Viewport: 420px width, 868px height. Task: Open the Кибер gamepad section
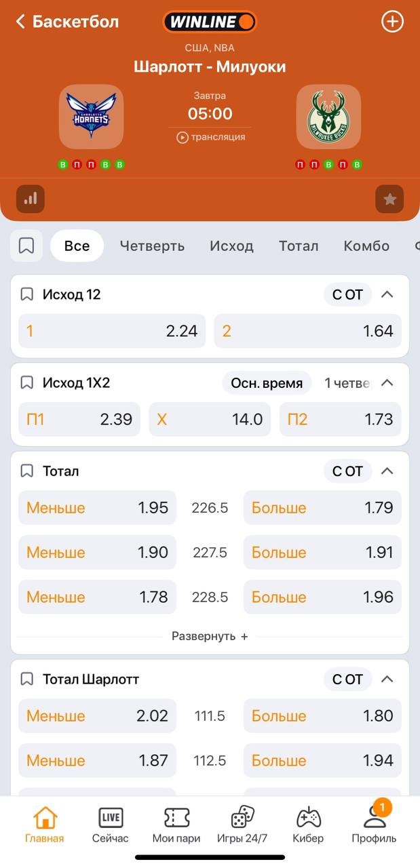coord(307,823)
